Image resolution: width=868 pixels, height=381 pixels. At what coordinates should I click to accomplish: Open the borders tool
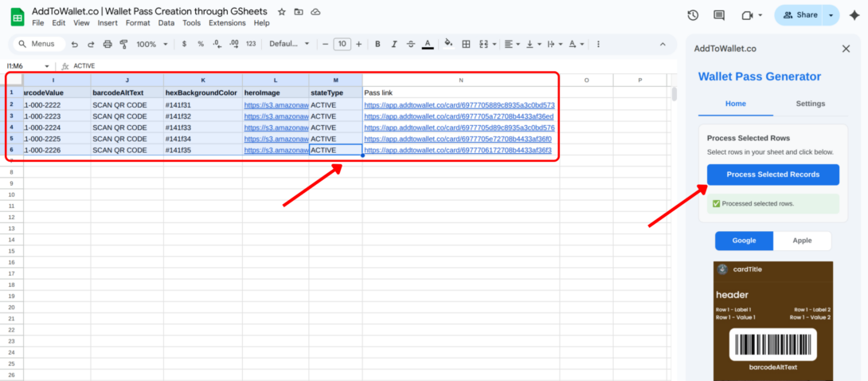point(466,45)
